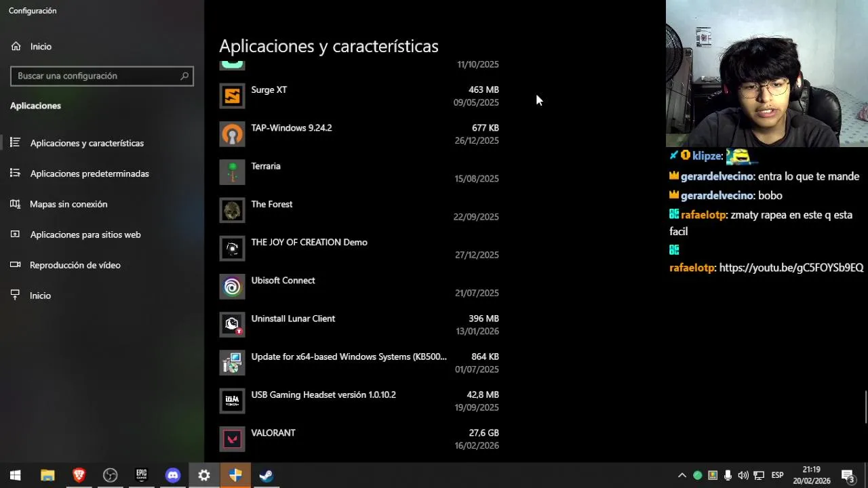This screenshot has height=488, width=868.
Task: Select Uninstall Lunar Client entry name
Action: 293,319
